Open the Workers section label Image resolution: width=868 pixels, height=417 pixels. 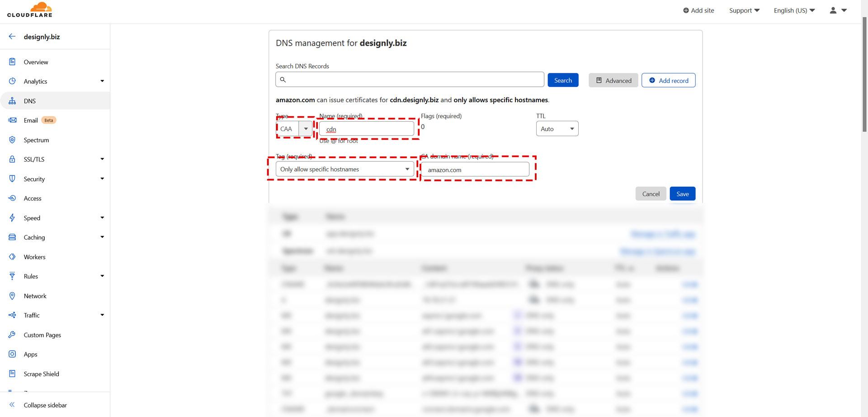coord(34,257)
